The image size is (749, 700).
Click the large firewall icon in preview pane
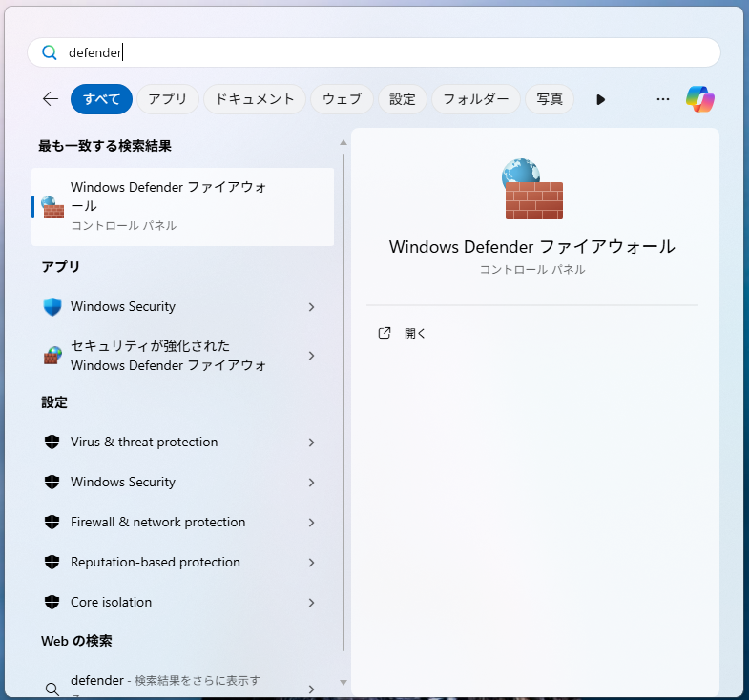532,189
